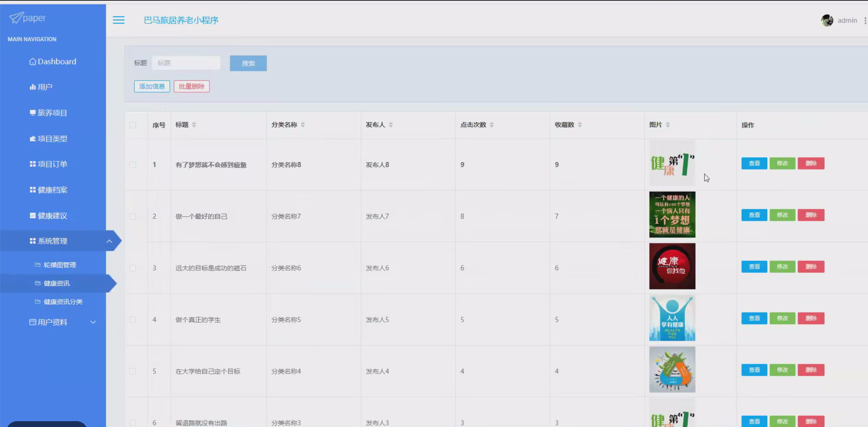Select the checkbox for row 2
This screenshot has height=427, width=868.
click(x=133, y=216)
